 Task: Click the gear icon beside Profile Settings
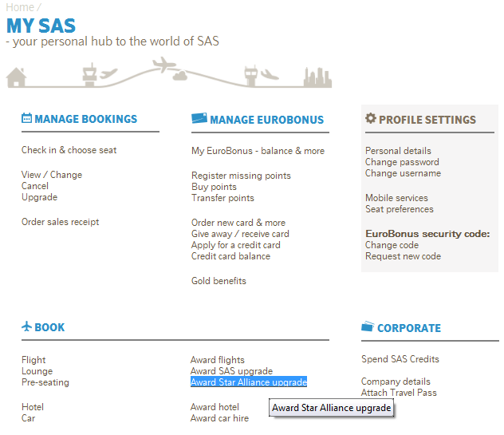[370, 118]
